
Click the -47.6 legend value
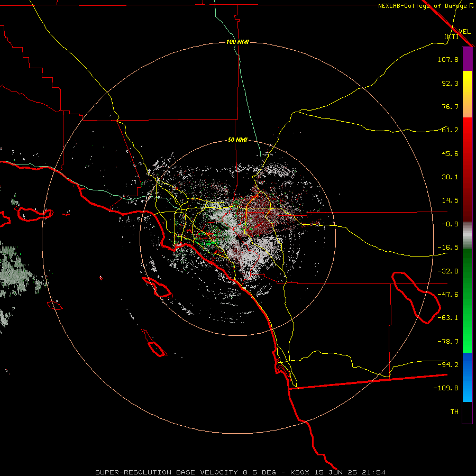pos(448,295)
